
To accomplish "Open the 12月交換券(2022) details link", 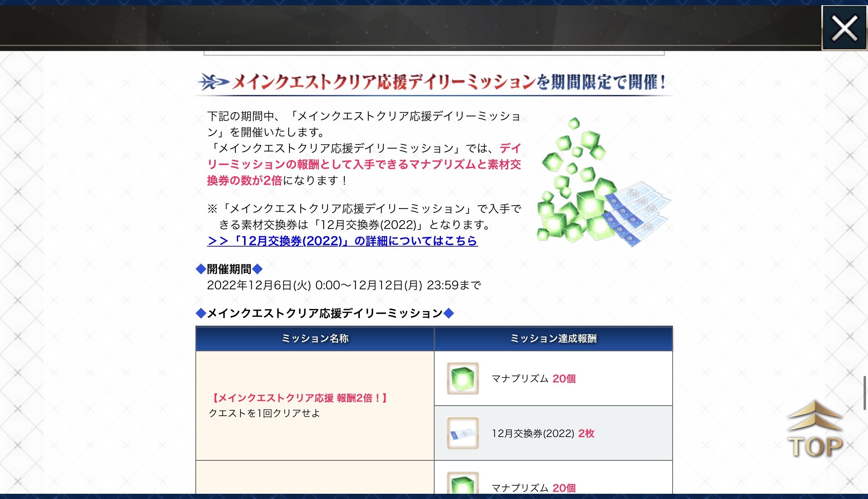I will pyautogui.click(x=342, y=241).
